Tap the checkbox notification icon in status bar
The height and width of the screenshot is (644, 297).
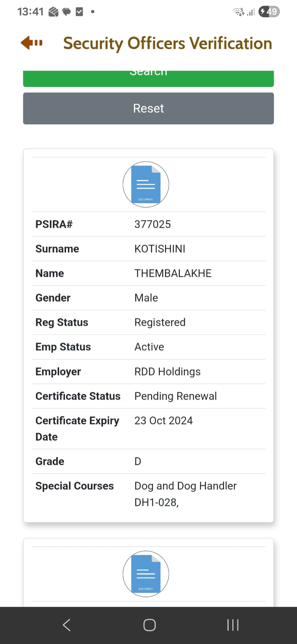pyautogui.click(x=79, y=12)
